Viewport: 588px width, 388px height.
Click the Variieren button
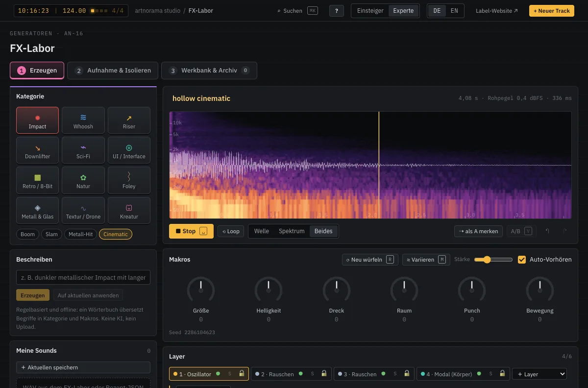tap(425, 260)
